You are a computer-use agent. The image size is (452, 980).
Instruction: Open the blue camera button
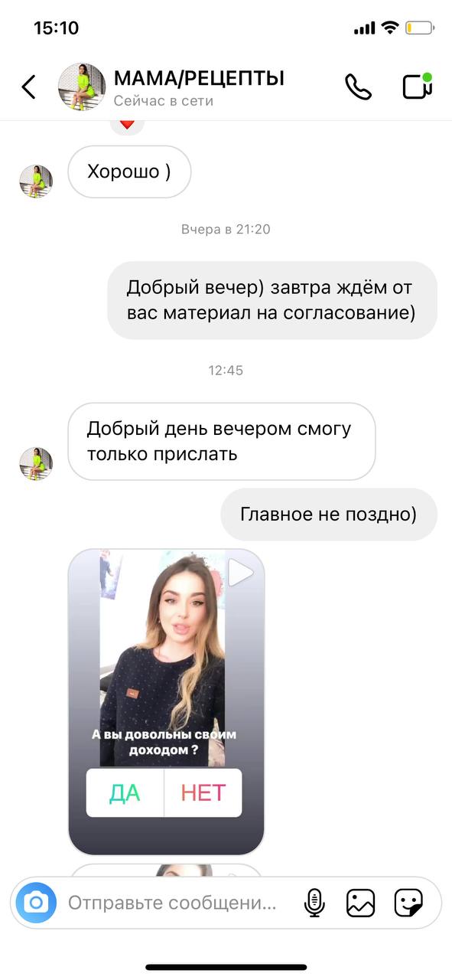point(36,903)
